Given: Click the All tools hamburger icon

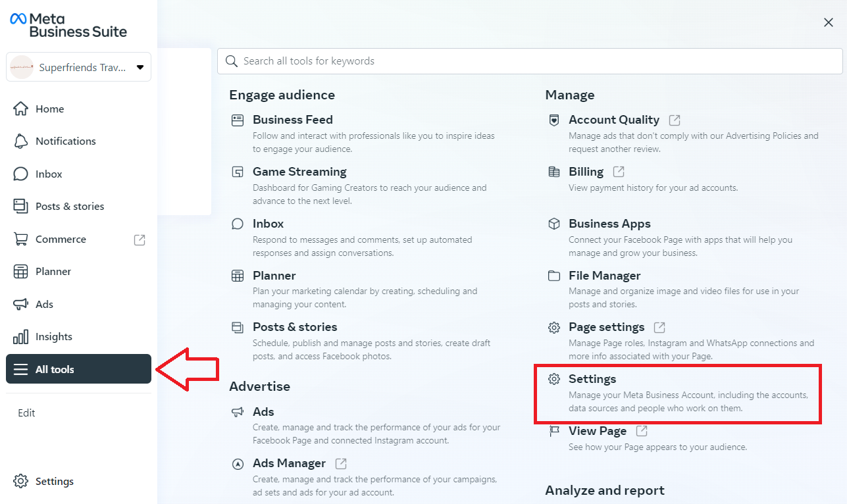Looking at the screenshot, I should (x=21, y=369).
